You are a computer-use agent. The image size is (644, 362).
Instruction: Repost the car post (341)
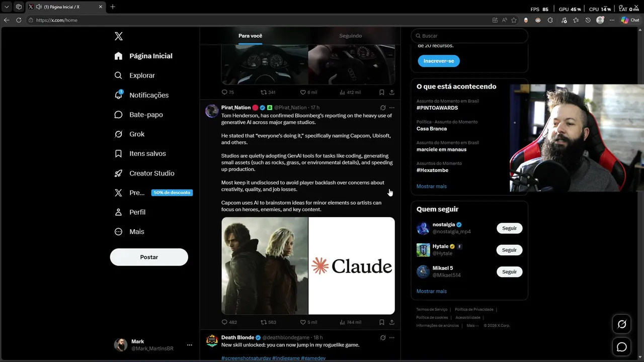pyautogui.click(x=268, y=93)
